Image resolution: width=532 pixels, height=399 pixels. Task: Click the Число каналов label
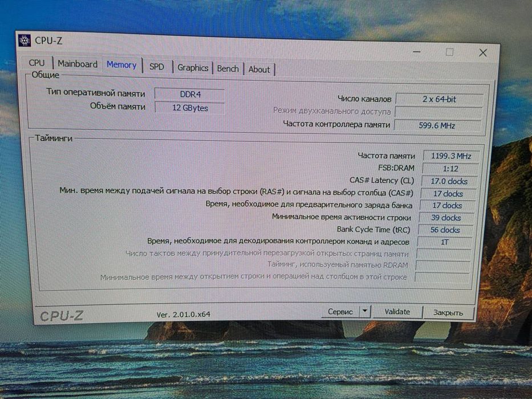[364, 99]
